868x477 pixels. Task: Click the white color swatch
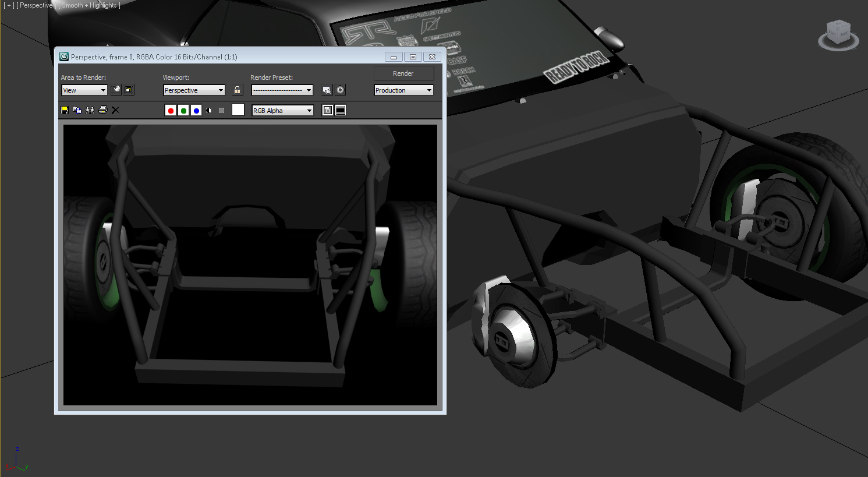point(238,110)
